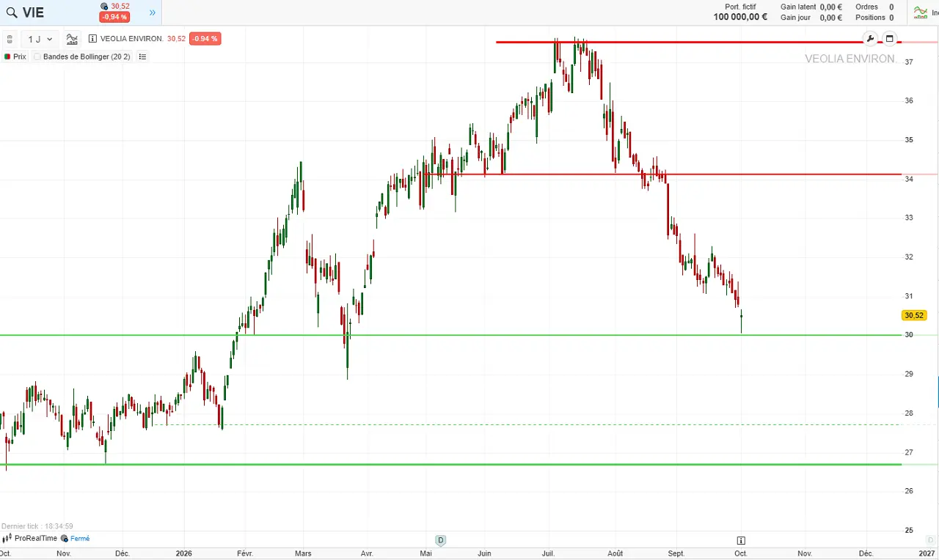The width and height of the screenshot is (939, 560).
Task: Click the Port. fictif 100 000,00 € balance
Action: (x=740, y=12)
